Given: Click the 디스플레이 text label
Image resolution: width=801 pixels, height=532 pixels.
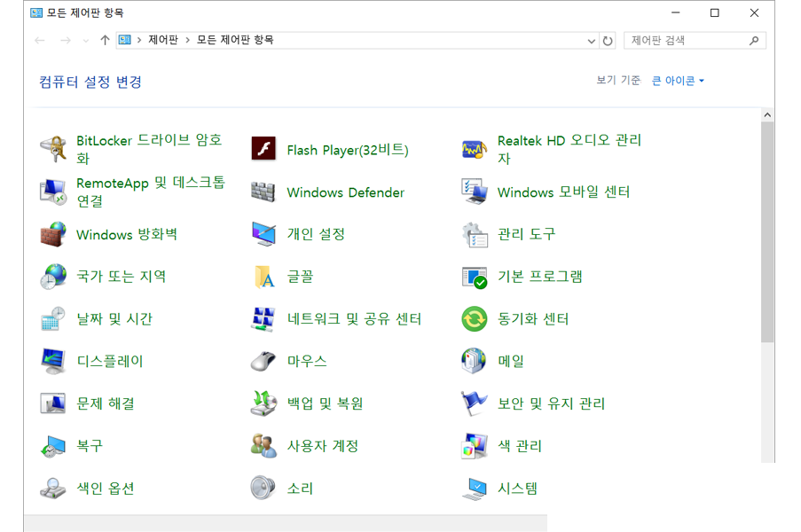Looking at the screenshot, I should [110, 362].
